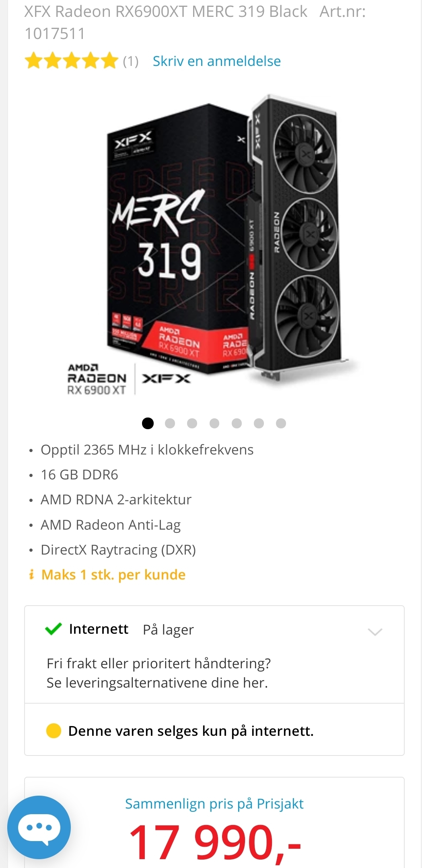Select the fifth image carousel dot

(237, 423)
